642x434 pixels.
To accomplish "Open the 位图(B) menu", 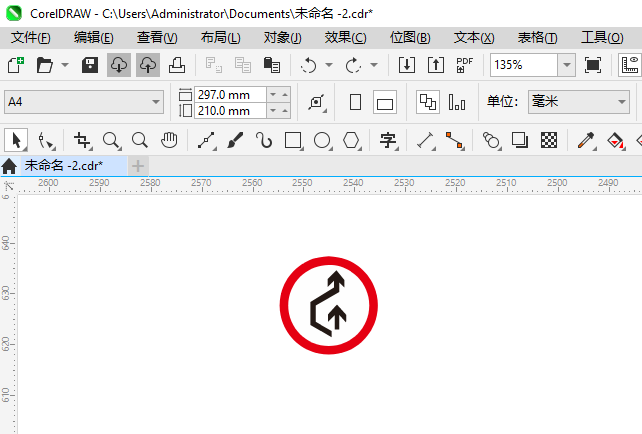I will [x=410, y=38].
